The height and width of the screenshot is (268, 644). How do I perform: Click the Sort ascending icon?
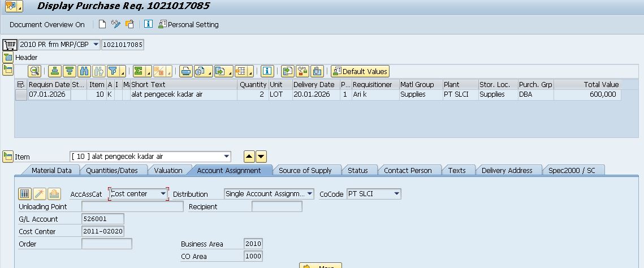[54, 71]
